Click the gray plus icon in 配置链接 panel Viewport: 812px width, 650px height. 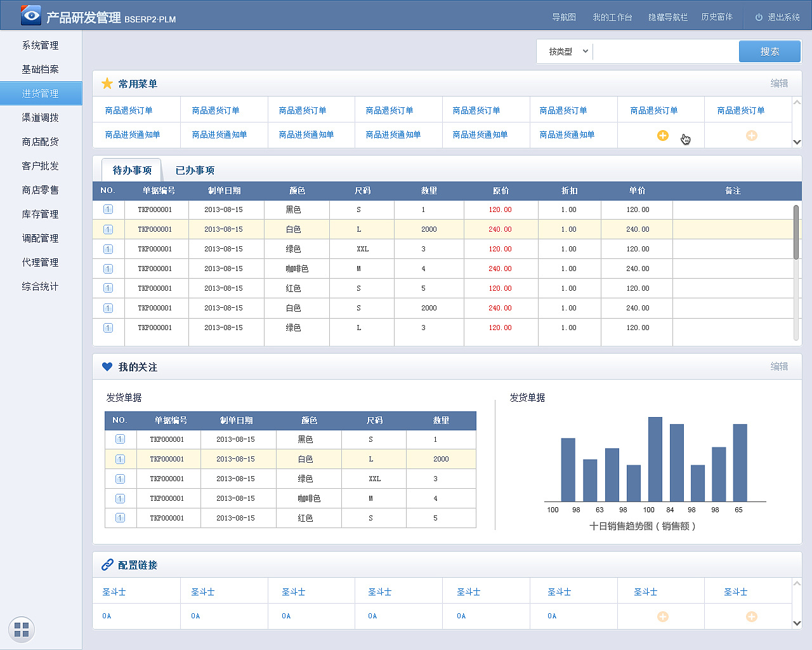[751, 616]
